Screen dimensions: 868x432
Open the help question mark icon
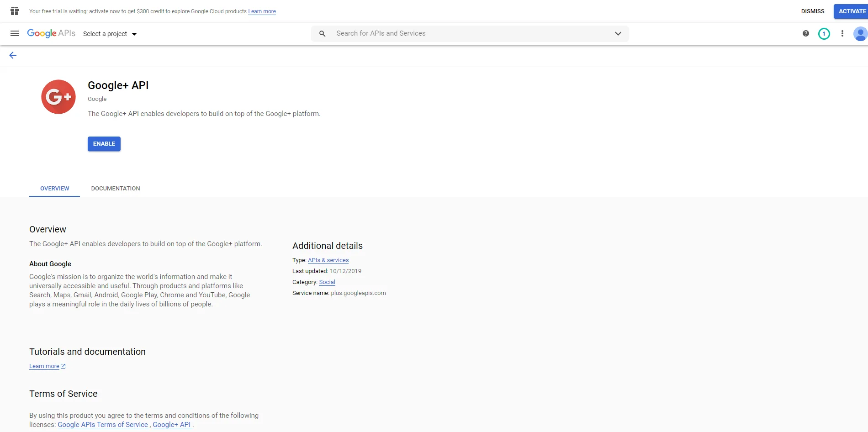pyautogui.click(x=805, y=33)
